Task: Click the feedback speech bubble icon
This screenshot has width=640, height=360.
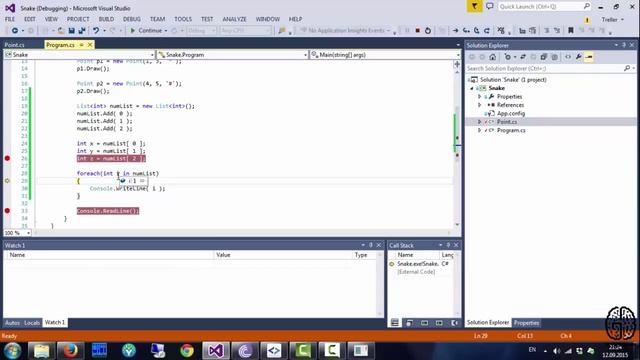Action: click(489, 7)
